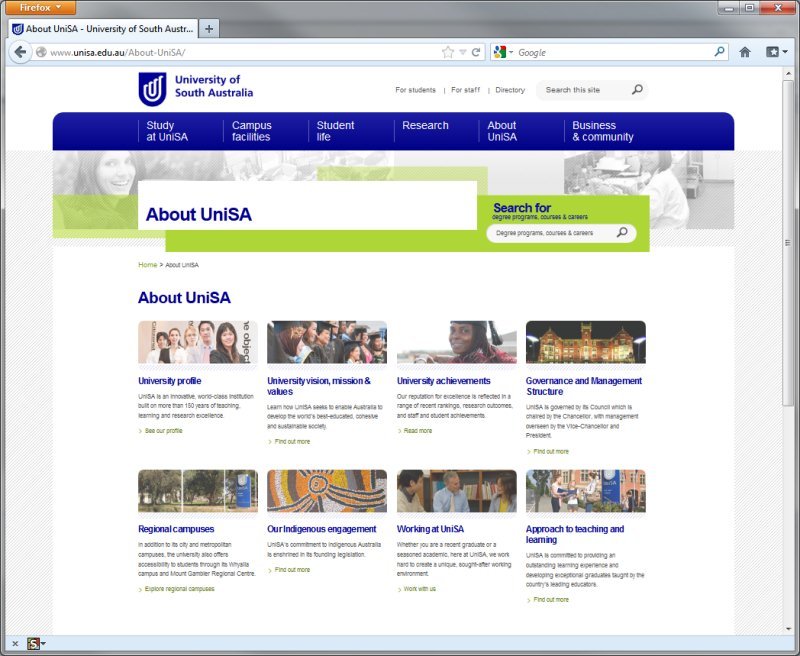Reload the page using the refresh icon
The height and width of the screenshot is (656, 800).
click(476, 52)
